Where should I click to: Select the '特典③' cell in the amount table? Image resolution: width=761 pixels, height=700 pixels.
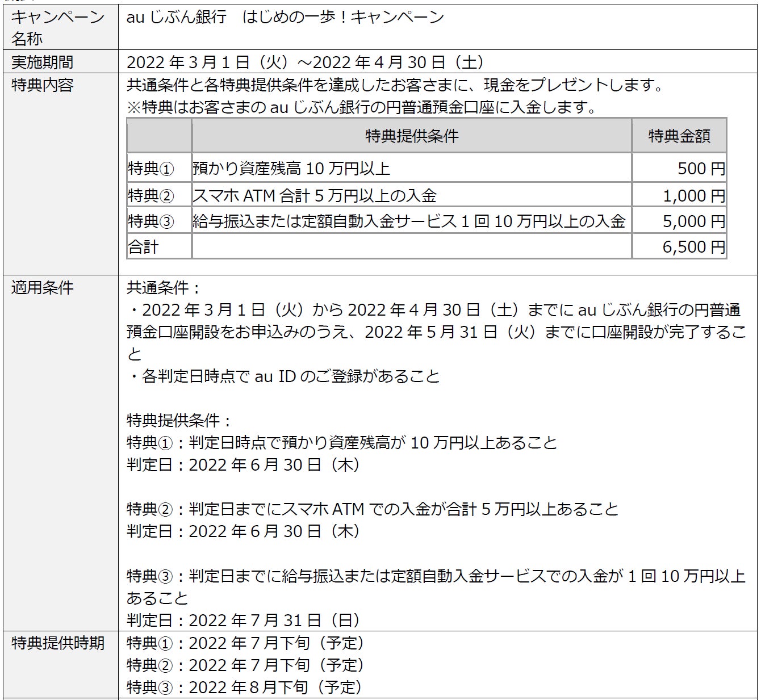click(160, 221)
